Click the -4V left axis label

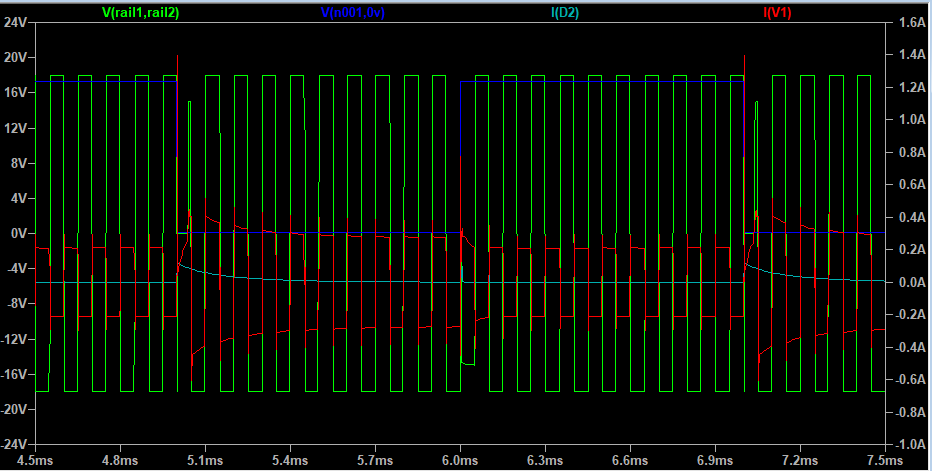coord(17,268)
